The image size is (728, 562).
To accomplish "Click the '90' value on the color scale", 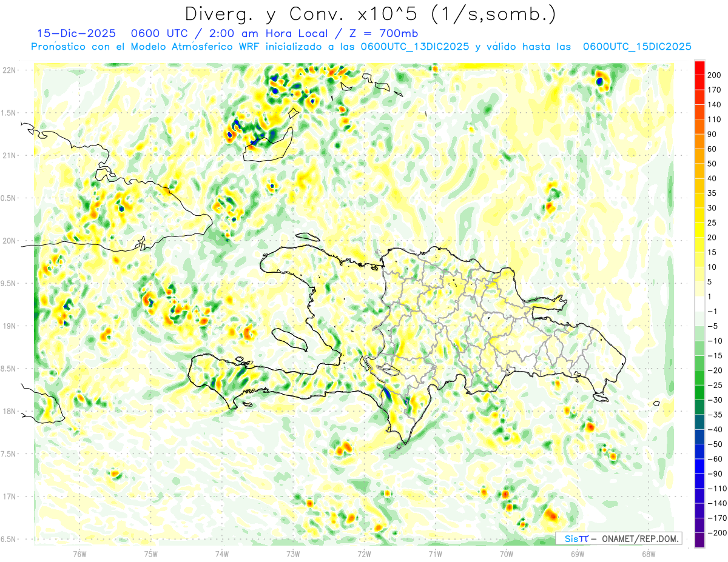I will coord(713,135).
